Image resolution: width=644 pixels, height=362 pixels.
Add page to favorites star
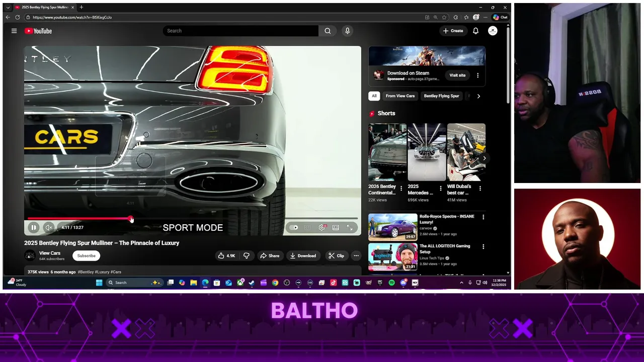coord(444,17)
